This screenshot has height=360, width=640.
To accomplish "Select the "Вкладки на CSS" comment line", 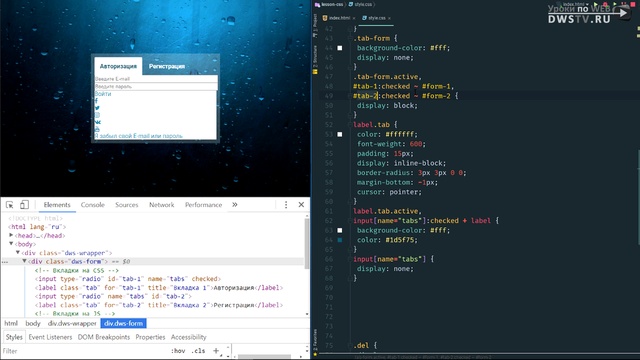I will pyautogui.click(x=77, y=270).
